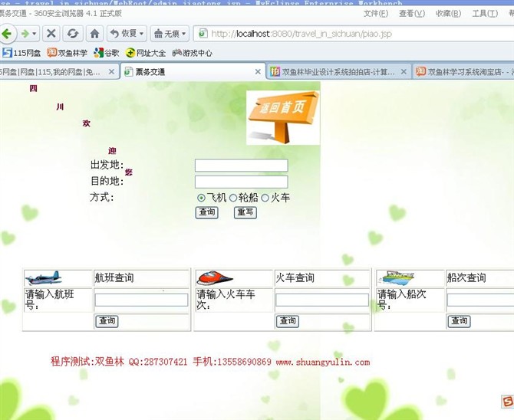The image size is (514, 420).
Task: Click the 航班查询 heading text
Action: (114, 277)
